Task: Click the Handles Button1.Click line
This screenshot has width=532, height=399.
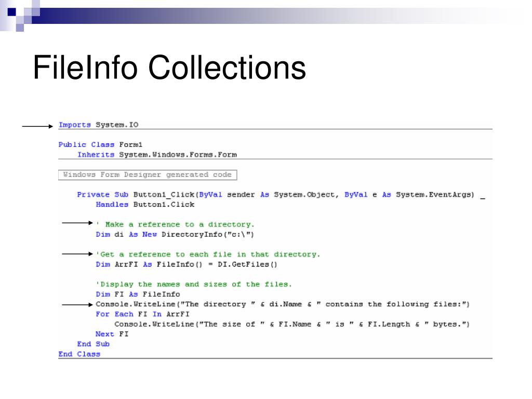Action: tap(145, 205)
